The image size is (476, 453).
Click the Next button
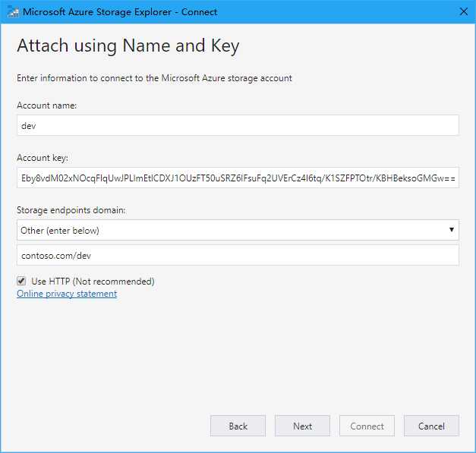tap(302, 426)
